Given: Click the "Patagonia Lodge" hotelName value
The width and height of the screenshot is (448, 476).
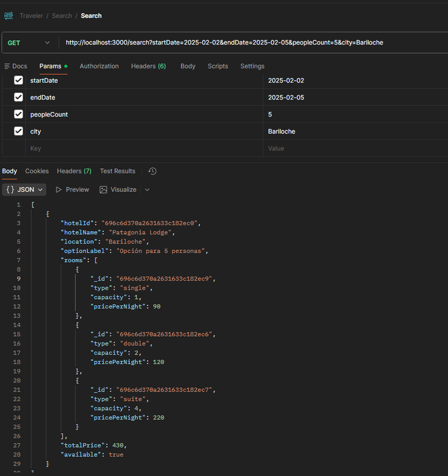Looking at the screenshot, I should (140, 232).
